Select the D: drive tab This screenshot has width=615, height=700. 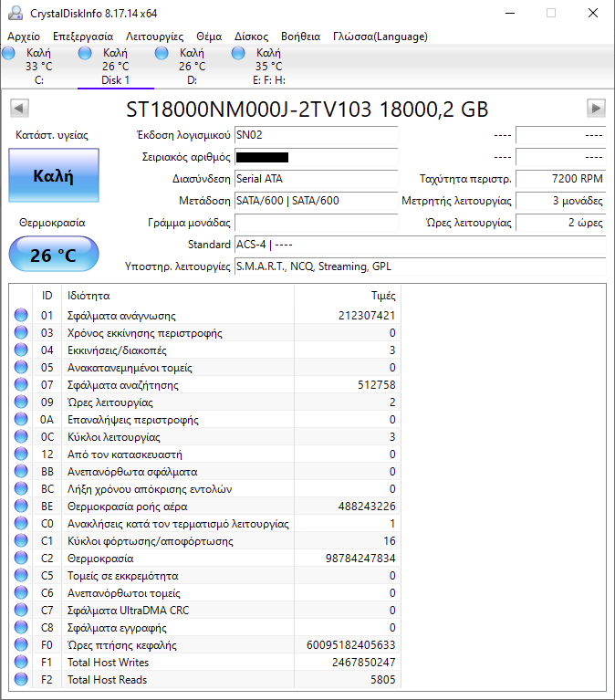[193, 67]
